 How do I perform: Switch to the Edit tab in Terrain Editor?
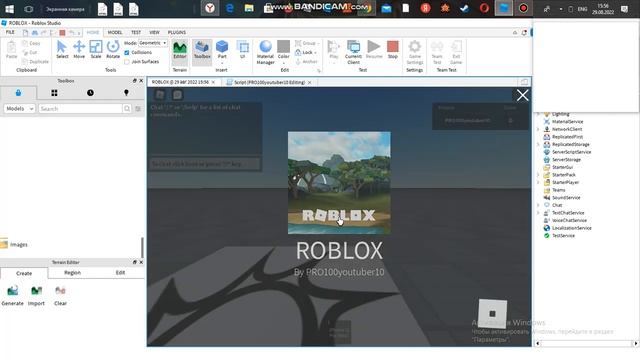pos(120,273)
